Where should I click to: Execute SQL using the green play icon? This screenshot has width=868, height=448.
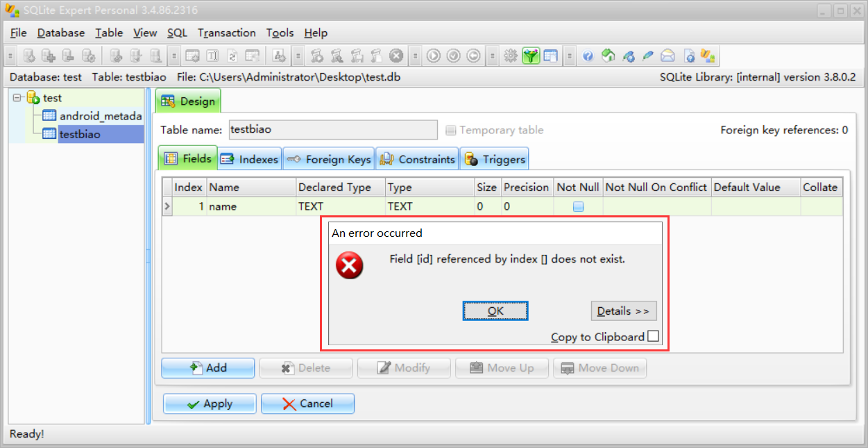(x=434, y=56)
